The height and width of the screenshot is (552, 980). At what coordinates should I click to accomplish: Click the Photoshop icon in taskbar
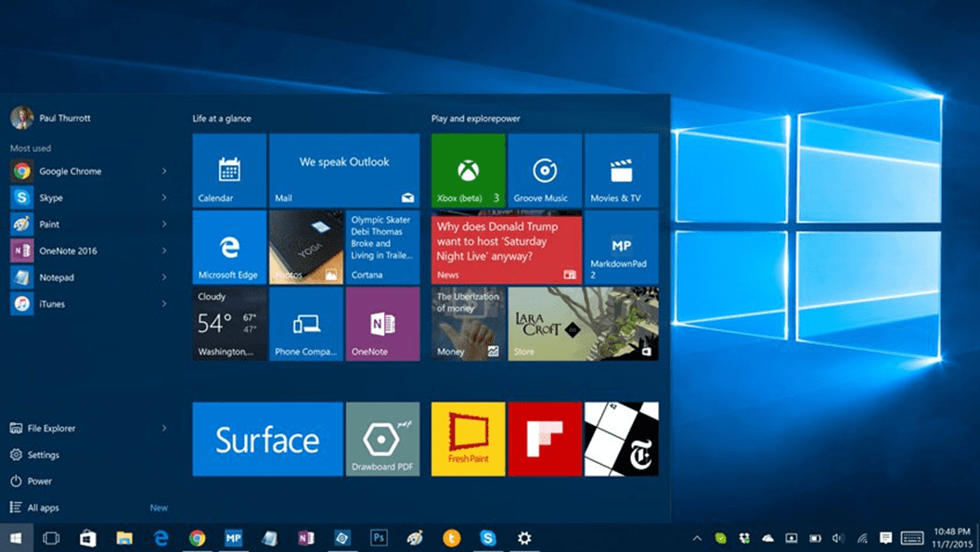tap(379, 538)
